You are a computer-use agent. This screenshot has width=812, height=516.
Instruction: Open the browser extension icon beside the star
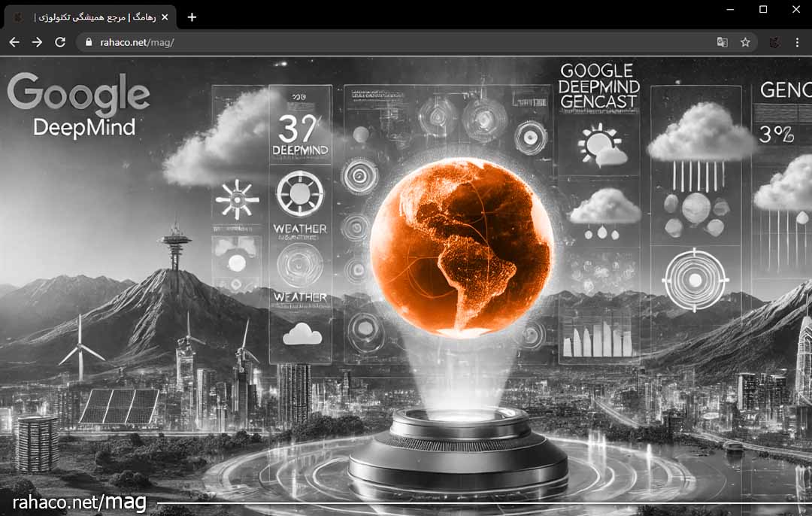click(x=774, y=42)
